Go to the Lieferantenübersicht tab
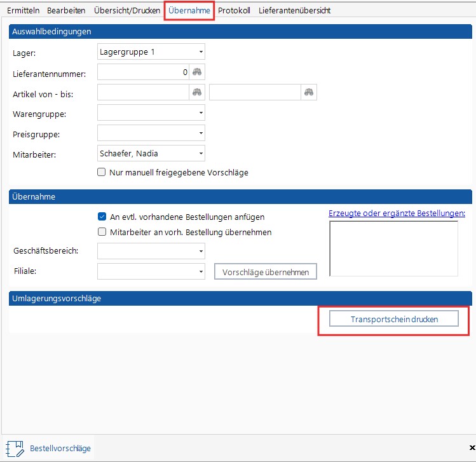 pos(294,11)
